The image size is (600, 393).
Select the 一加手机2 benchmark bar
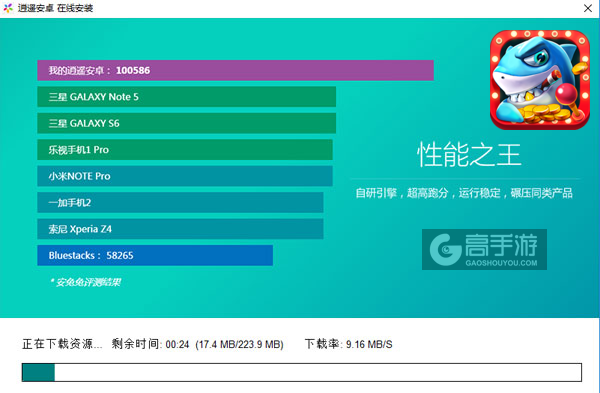click(x=180, y=202)
